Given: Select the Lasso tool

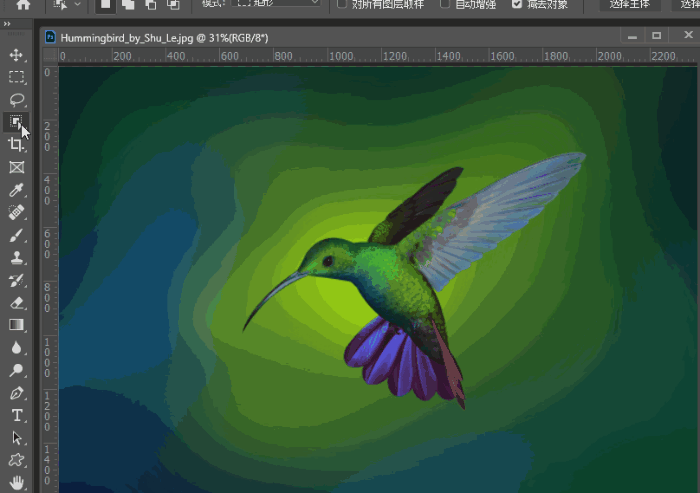Looking at the screenshot, I should 16,100.
